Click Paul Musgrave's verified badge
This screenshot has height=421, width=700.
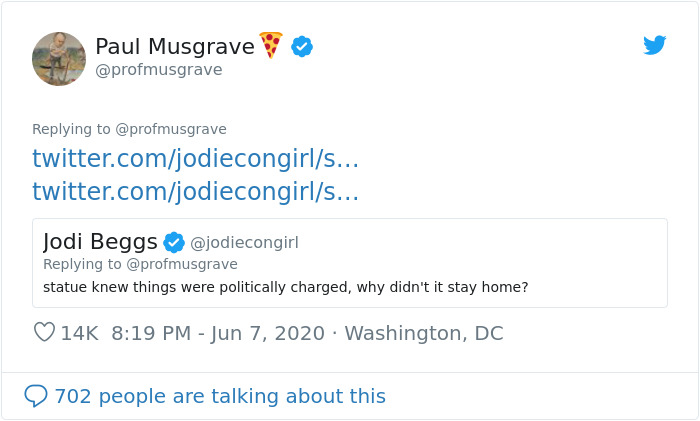(302, 46)
